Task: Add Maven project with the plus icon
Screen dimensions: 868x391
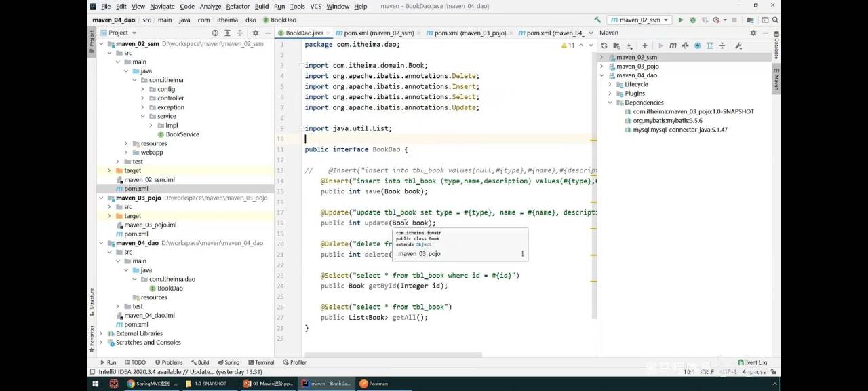Action: (x=645, y=45)
